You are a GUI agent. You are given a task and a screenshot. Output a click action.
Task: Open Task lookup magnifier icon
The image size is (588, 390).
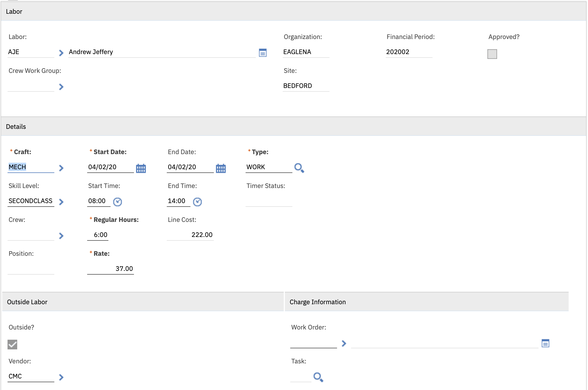pyautogui.click(x=318, y=377)
